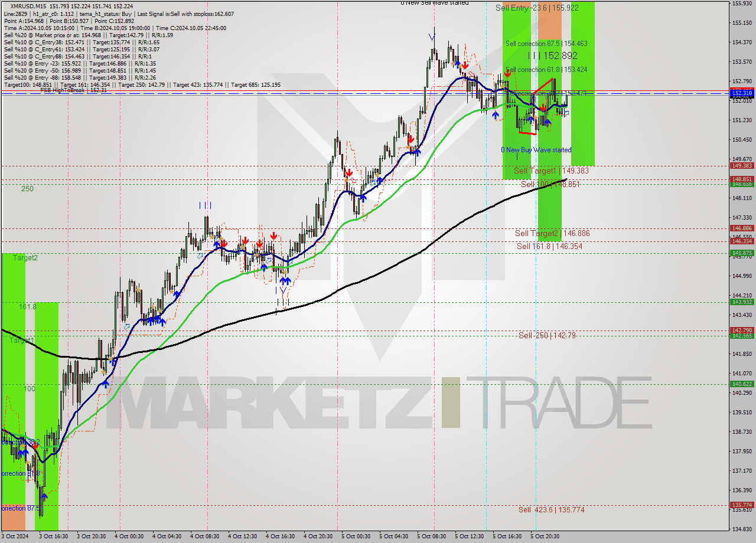The image size is (756, 543).
Task: Select the 'Sell %20 @ Entry -50: 156.989' line
Action: [80, 70]
